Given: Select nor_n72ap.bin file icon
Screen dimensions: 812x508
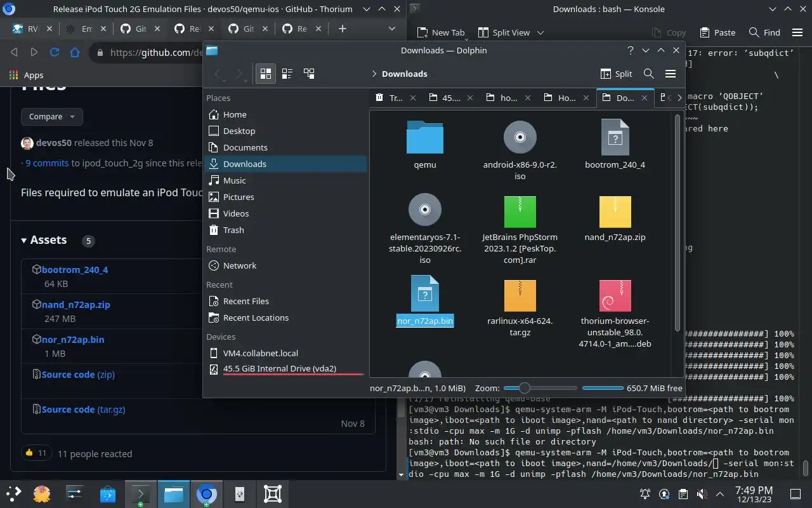Looking at the screenshot, I should click(425, 293).
